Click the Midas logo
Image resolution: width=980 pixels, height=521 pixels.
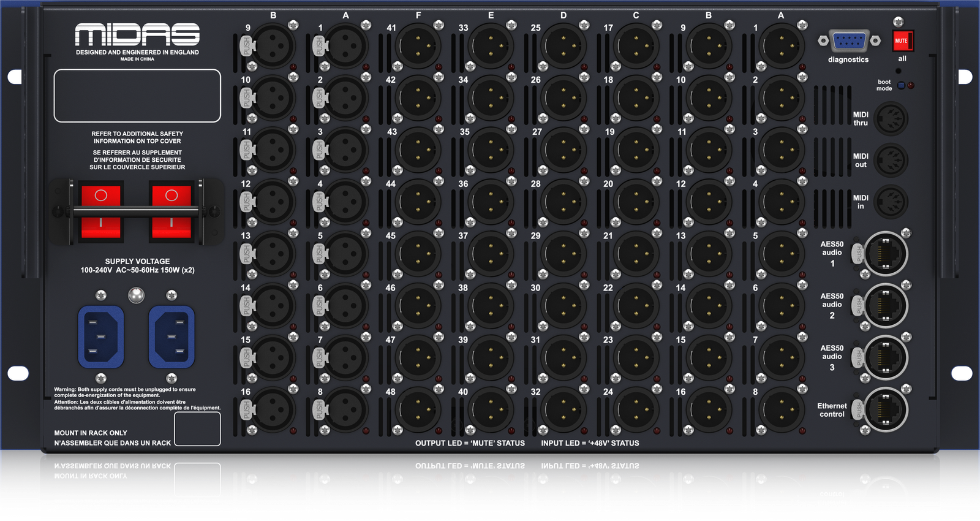coord(137,35)
